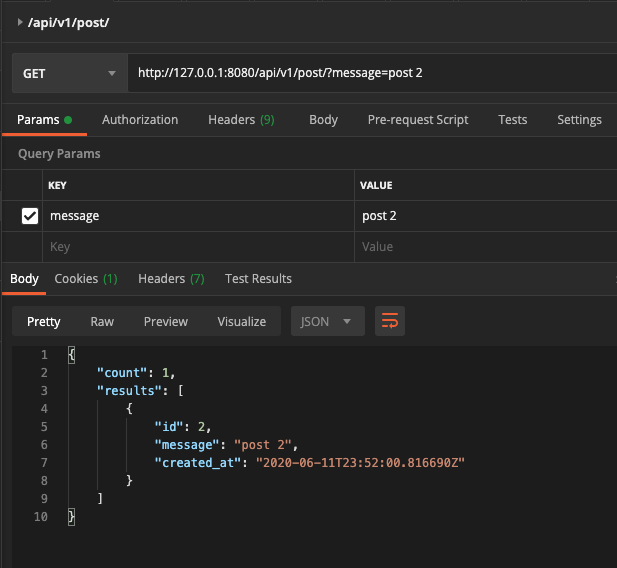Select the Raw response view
Viewport: 617px width, 568px height.
tap(102, 322)
